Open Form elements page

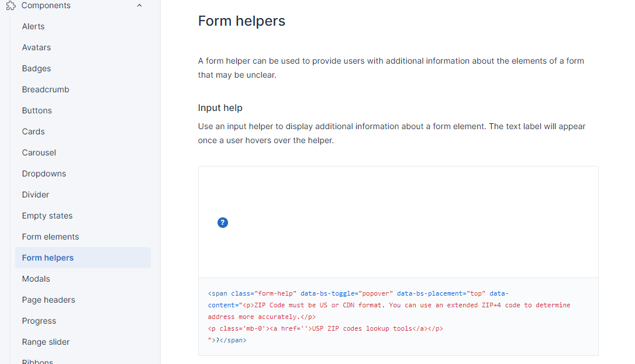click(50, 237)
